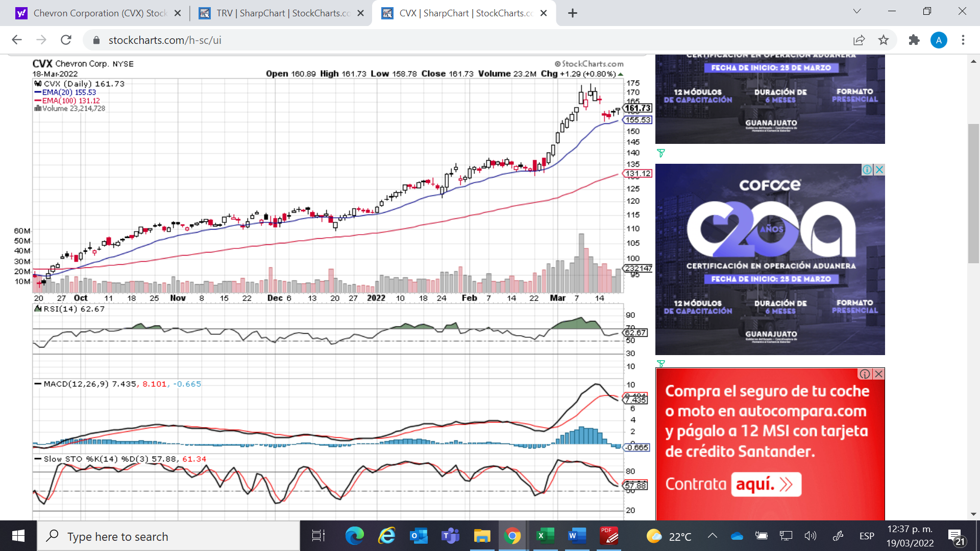
Task: Switch to the Chevron Corporation Yahoo tab
Action: pyautogui.click(x=97, y=13)
